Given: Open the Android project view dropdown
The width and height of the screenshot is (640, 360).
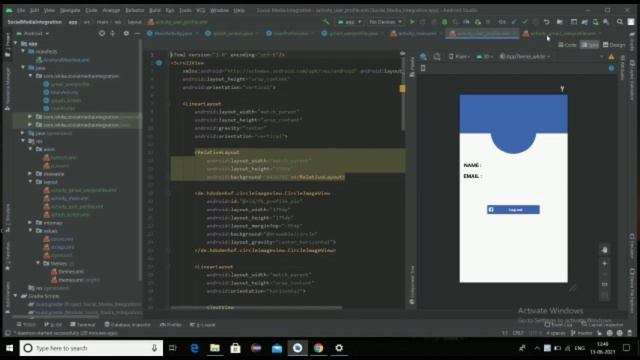Looking at the screenshot, I should (33, 33).
